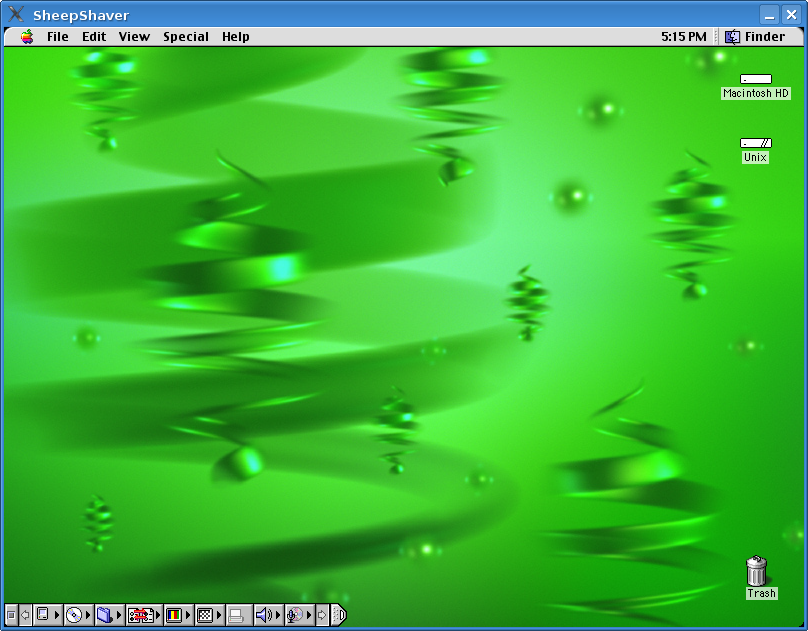Click the checkerboard monitor resolution icon
The image size is (808, 631).
[205, 615]
